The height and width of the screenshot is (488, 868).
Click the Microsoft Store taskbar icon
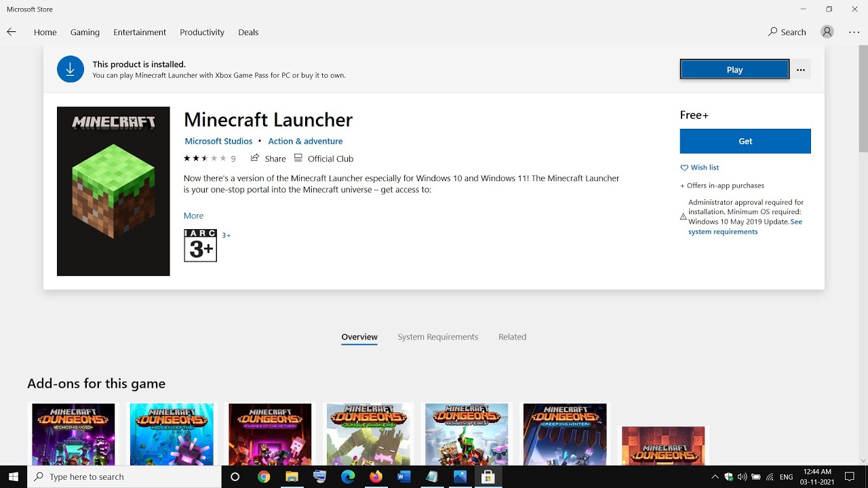(x=488, y=476)
